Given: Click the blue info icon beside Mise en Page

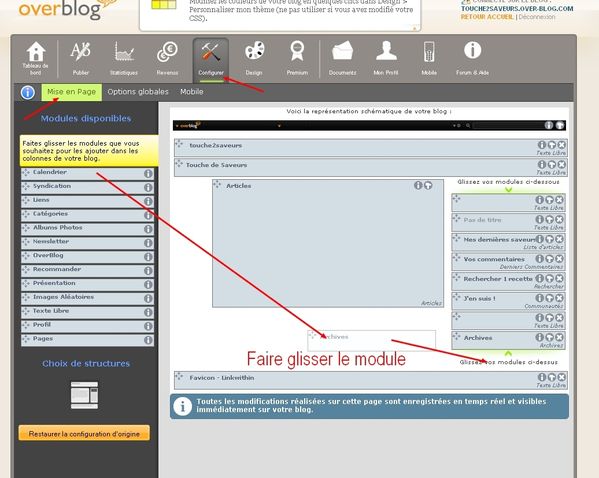Looking at the screenshot, I should pyautogui.click(x=28, y=92).
